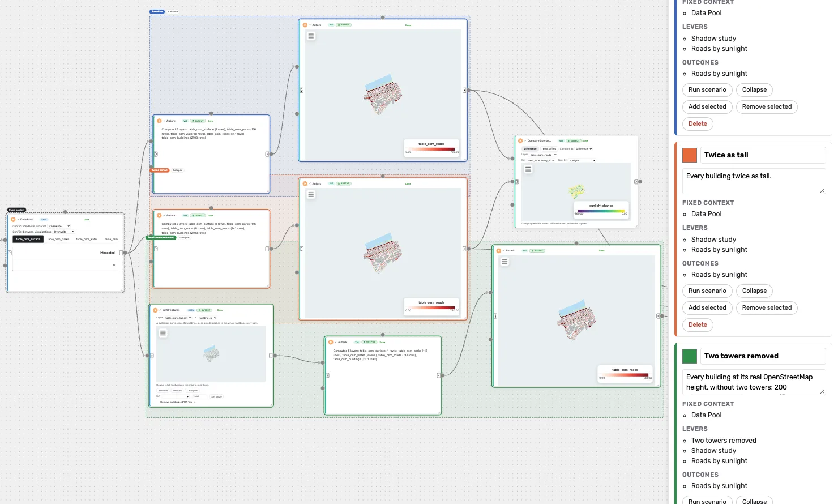Click the play icon on the Two towers removed map node
This screenshot has height=504, width=838.
tap(499, 250)
